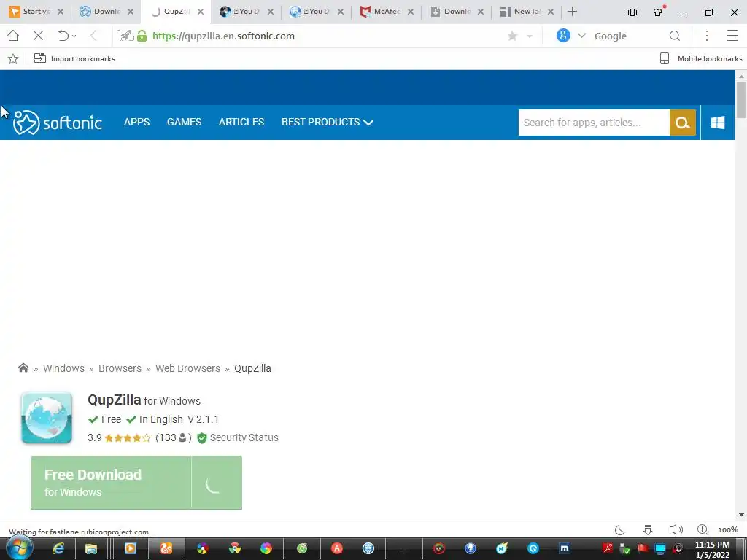The width and height of the screenshot is (747, 560).
Task: View site security via green padlock
Action: pyautogui.click(x=142, y=36)
